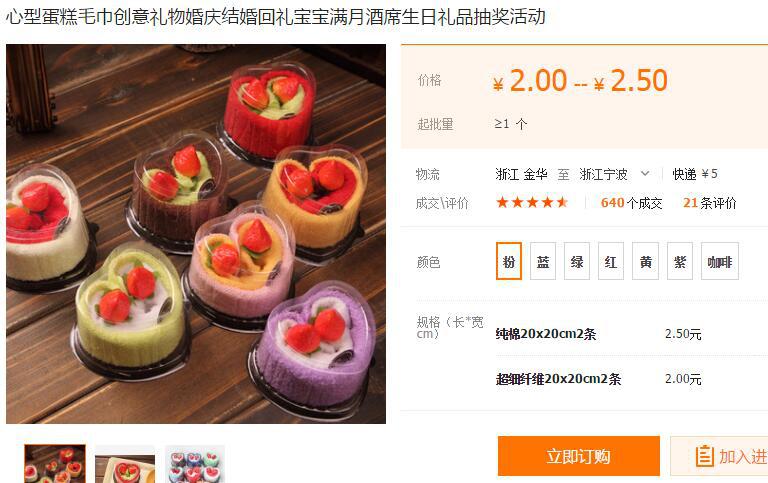The image size is (768, 483).
Task: Open the 浙江宁波 shipping destination selector
Action: [x=615, y=174]
